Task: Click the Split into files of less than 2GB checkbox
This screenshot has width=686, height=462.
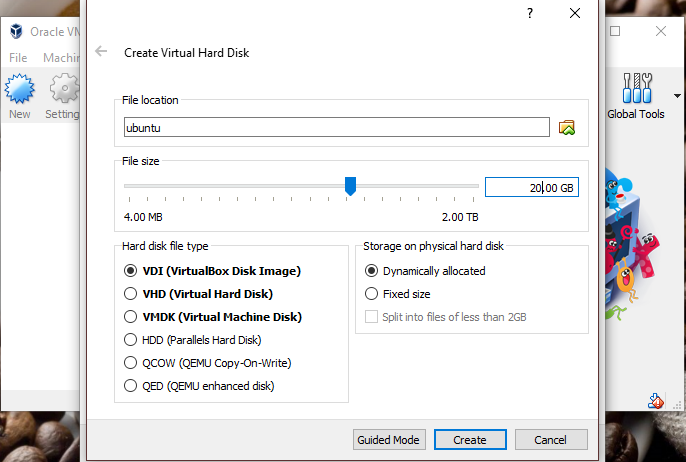Action: click(371, 317)
